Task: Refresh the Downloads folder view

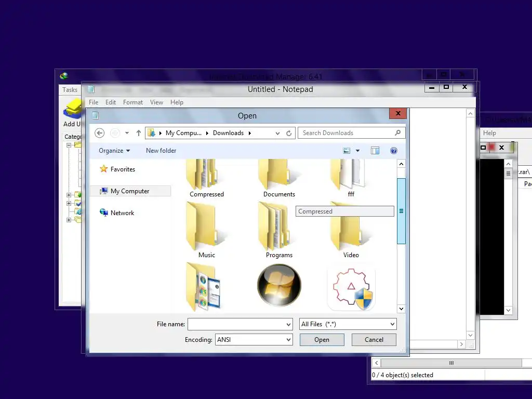Action: [289, 133]
